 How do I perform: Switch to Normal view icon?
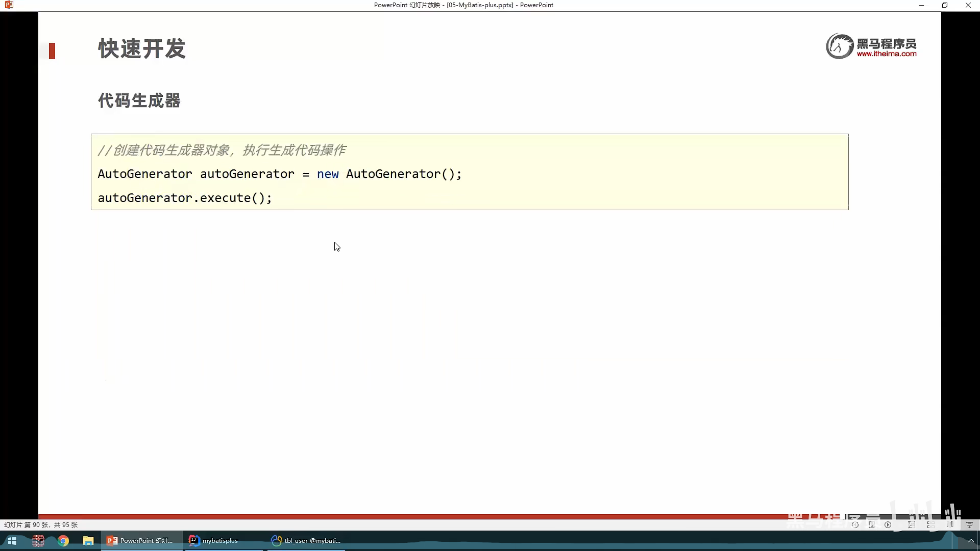(912, 524)
